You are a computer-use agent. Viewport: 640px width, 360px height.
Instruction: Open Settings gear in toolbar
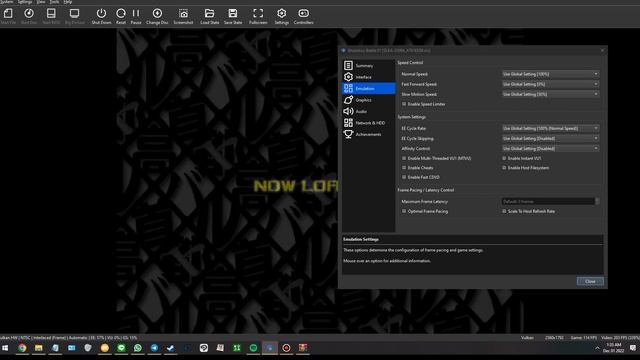tap(282, 16)
